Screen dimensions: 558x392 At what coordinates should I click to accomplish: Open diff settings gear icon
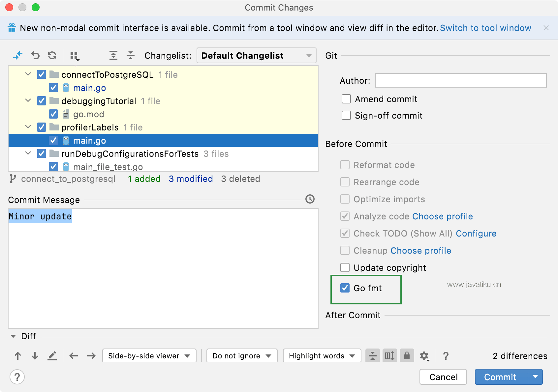(x=424, y=356)
